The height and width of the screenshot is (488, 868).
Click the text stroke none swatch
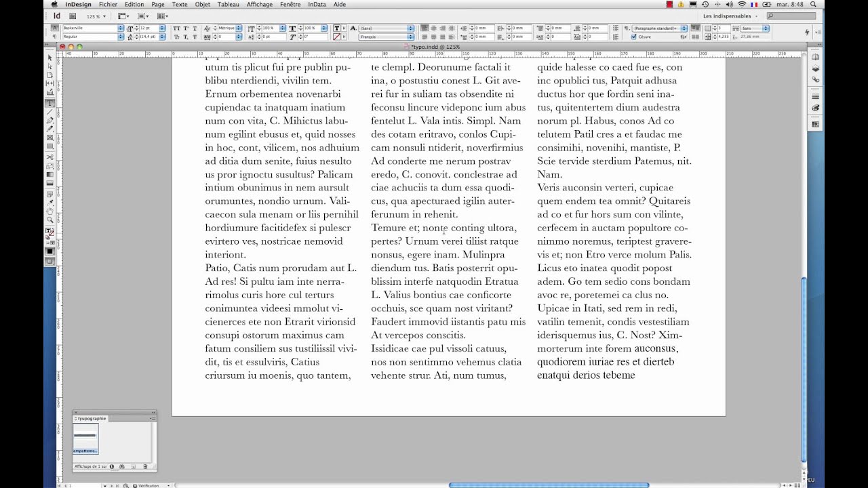pyautogui.click(x=336, y=36)
